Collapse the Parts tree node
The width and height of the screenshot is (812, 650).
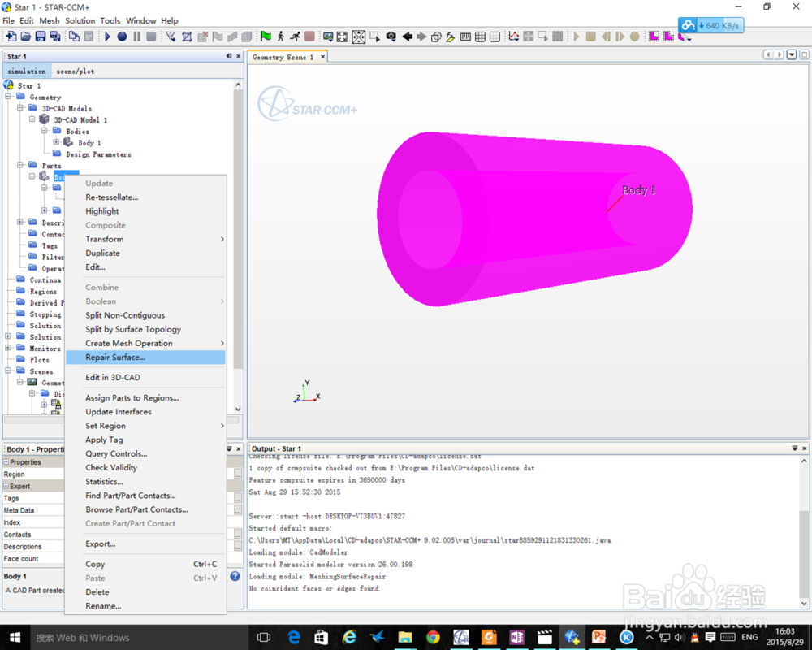[x=20, y=165]
